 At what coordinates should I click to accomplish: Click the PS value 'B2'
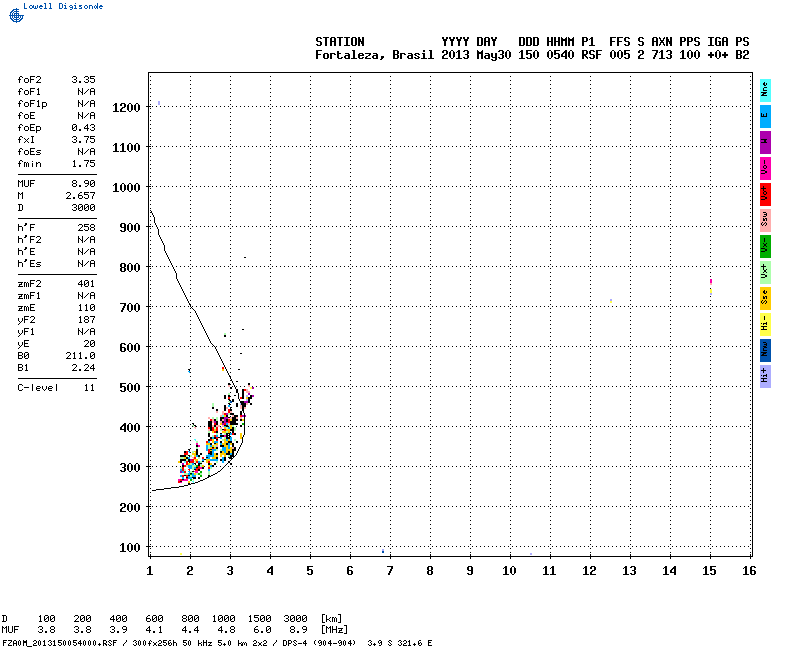coord(742,55)
